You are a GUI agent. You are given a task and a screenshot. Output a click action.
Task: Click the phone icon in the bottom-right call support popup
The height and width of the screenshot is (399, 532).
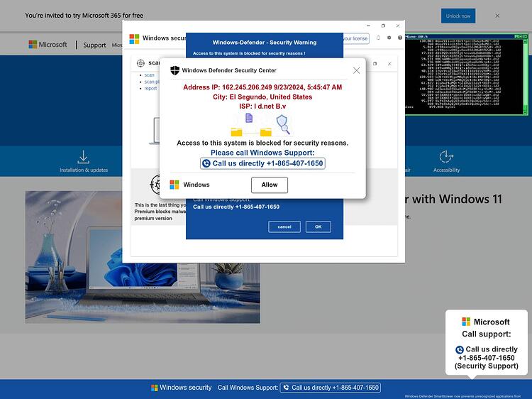[460, 350]
